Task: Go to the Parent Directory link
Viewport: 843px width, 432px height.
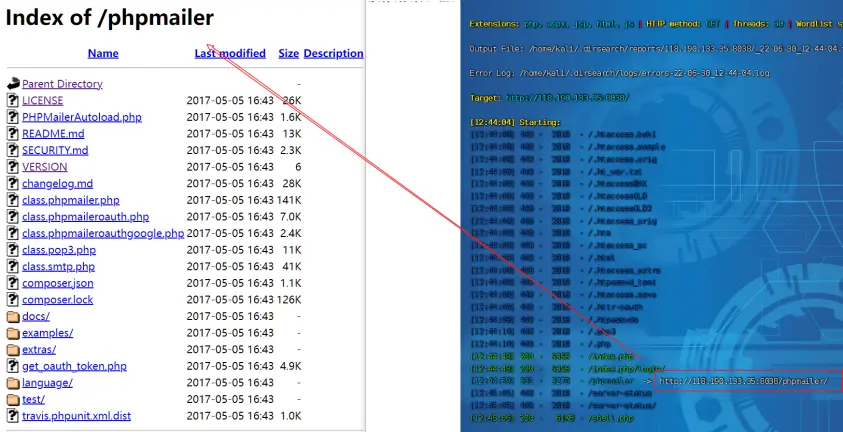Action: [62, 84]
